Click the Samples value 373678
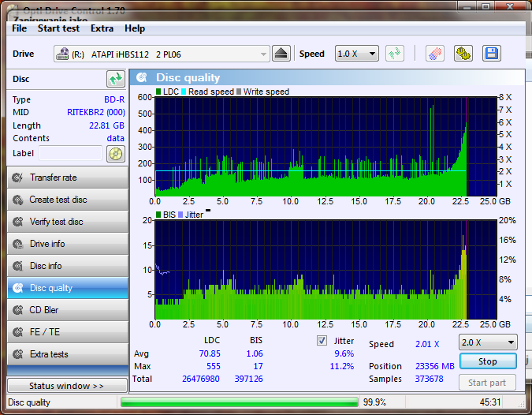This screenshot has height=415, width=532. (x=429, y=379)
